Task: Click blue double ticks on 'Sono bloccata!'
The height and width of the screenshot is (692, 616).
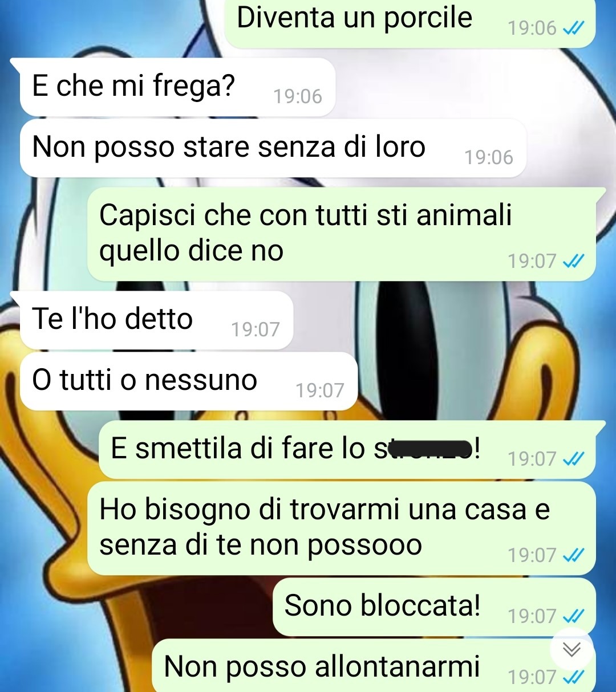Action: [x=573, y=616]
